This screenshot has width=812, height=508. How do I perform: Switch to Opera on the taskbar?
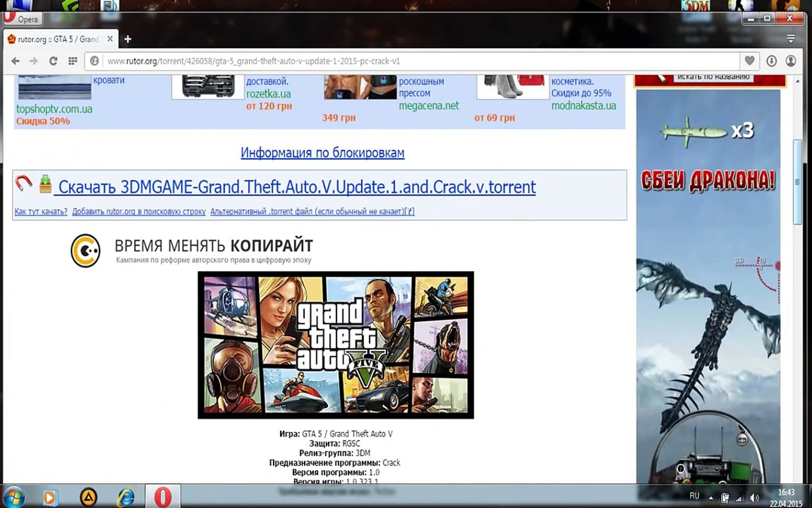163,496
